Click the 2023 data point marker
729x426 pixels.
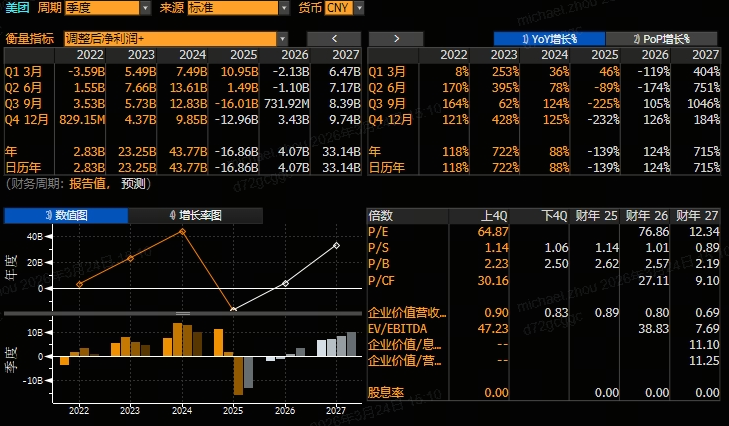coord(130,258)
